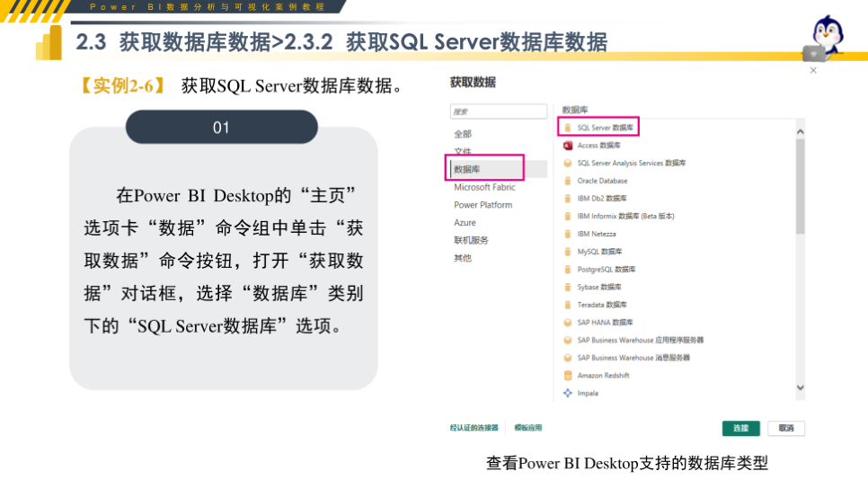Choose the SQL Server 数据库 text
Viewport: 868px width, 489px height.
click(605, 128)
